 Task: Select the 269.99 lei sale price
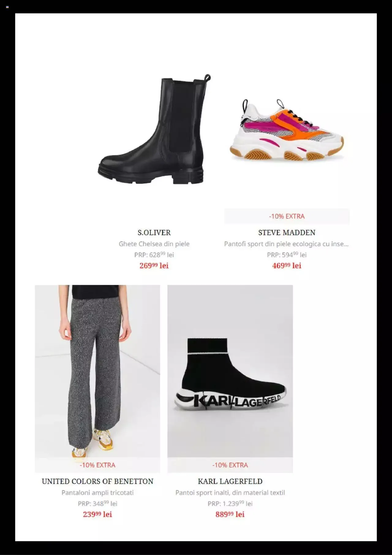(x=154, y=266)
